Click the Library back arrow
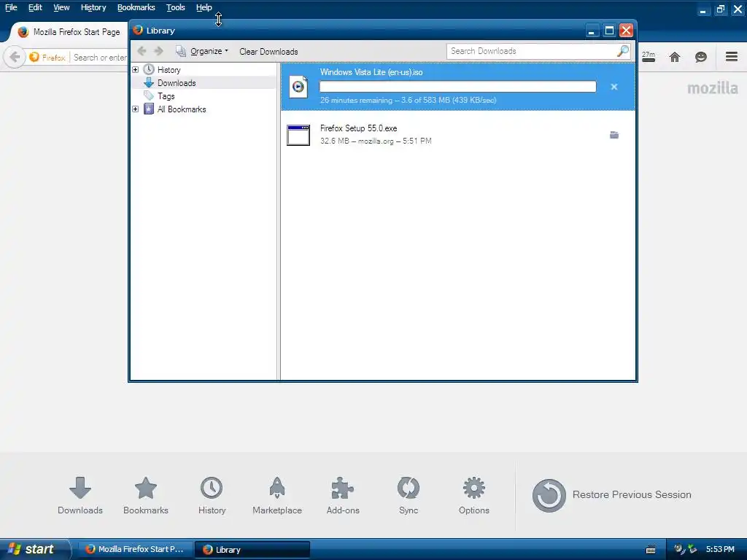This screenshot has height=560, width=747. click(142, 51)
